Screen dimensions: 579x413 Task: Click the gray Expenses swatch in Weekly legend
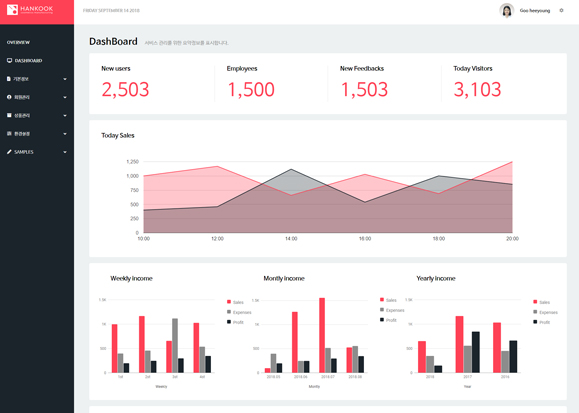point(229,312)
